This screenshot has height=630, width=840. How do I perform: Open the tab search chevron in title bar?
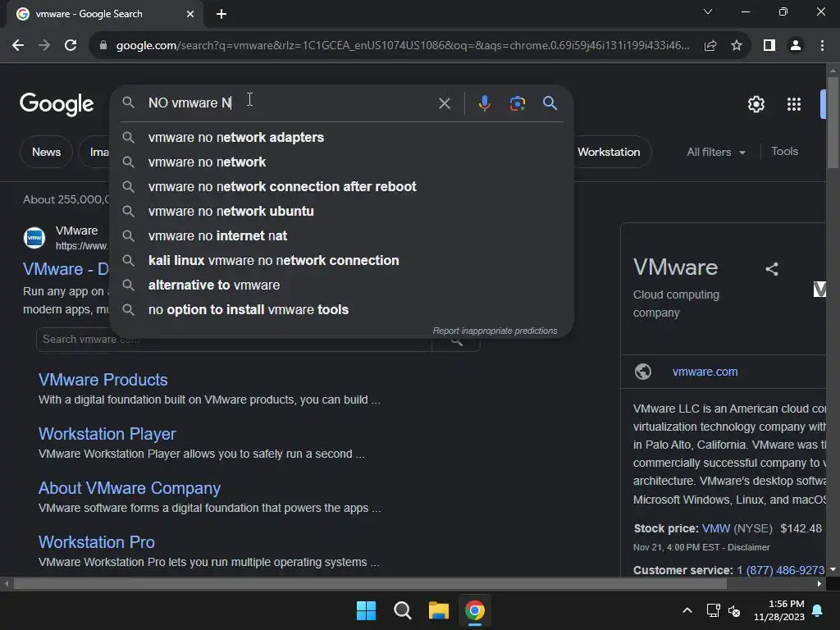[x=708, y=11]
